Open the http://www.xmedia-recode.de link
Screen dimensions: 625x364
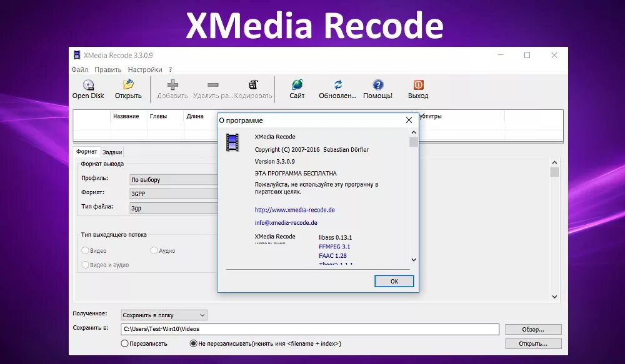(294, 210)
